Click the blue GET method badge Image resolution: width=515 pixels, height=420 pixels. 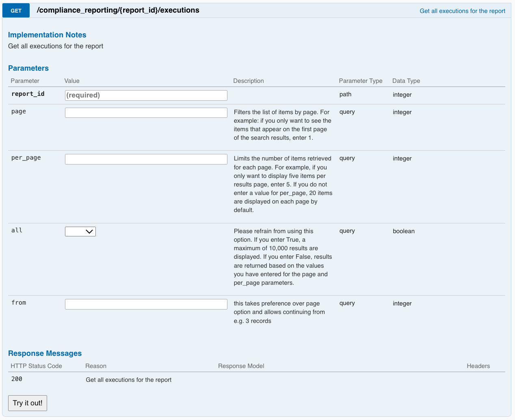coord(16,11)
